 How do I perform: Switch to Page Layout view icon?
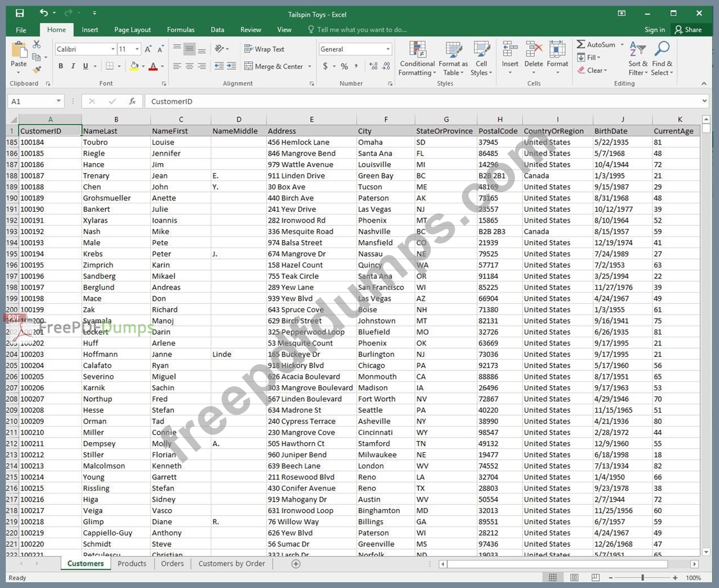coord(574,578)
